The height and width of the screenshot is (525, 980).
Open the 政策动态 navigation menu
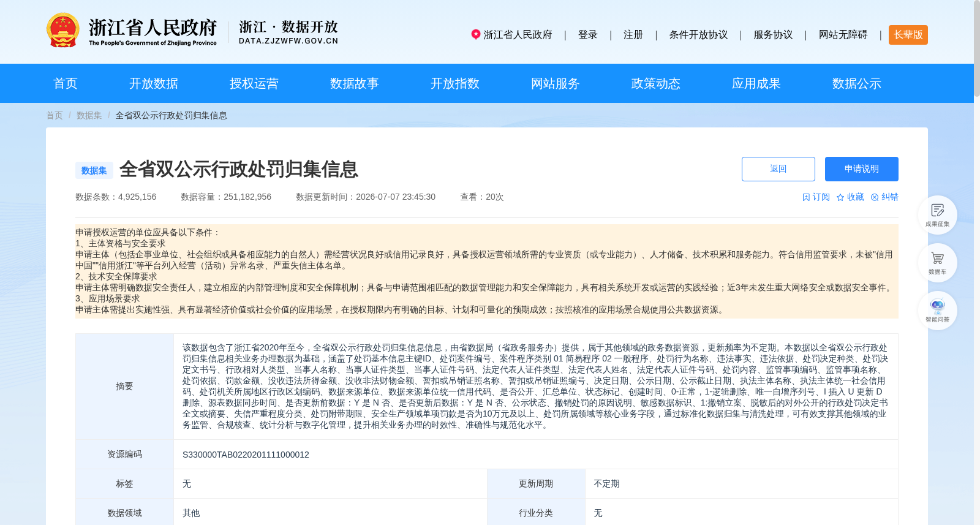(x=656, y=83)
